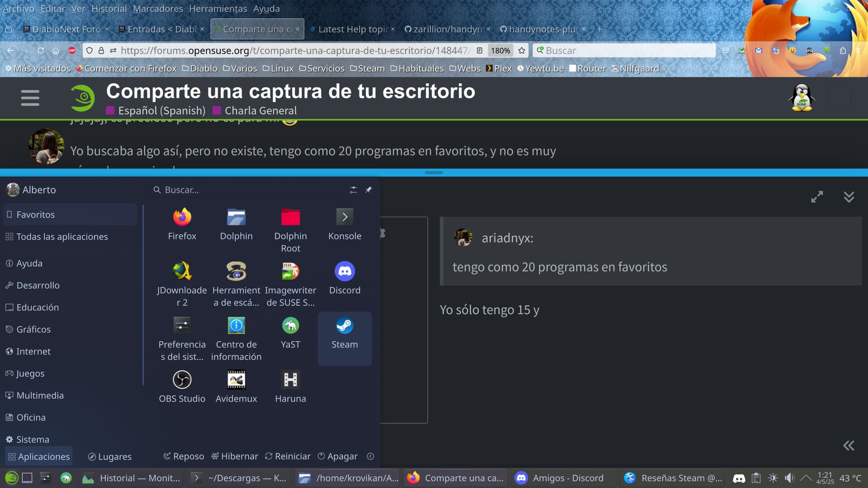Screen dimensions: 868x488
Task: Collapse the reply composer with double chevron
Action: pyautogui.click(x=849, y=197)
